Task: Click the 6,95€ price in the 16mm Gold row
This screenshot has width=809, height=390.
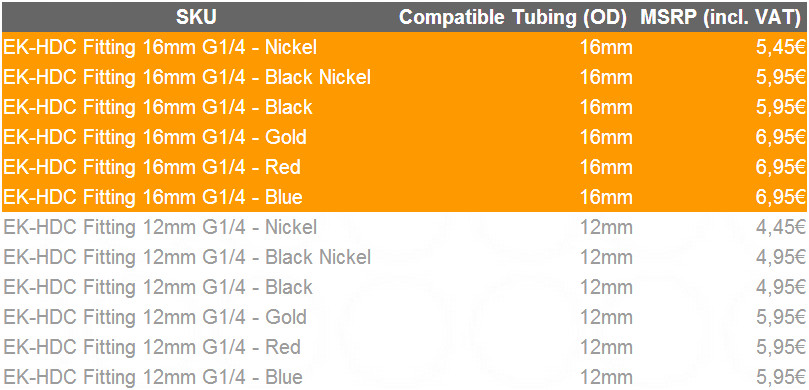Action: tap(779, 138)
